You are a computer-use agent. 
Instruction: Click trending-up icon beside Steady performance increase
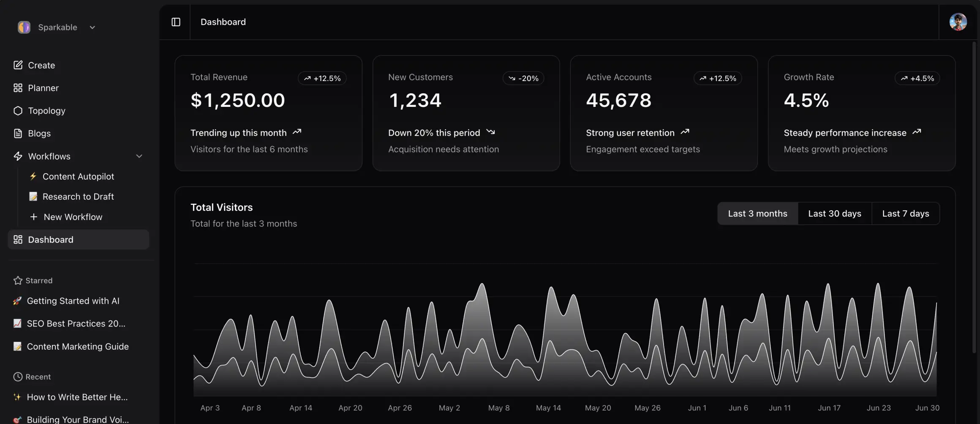point(917,132)
